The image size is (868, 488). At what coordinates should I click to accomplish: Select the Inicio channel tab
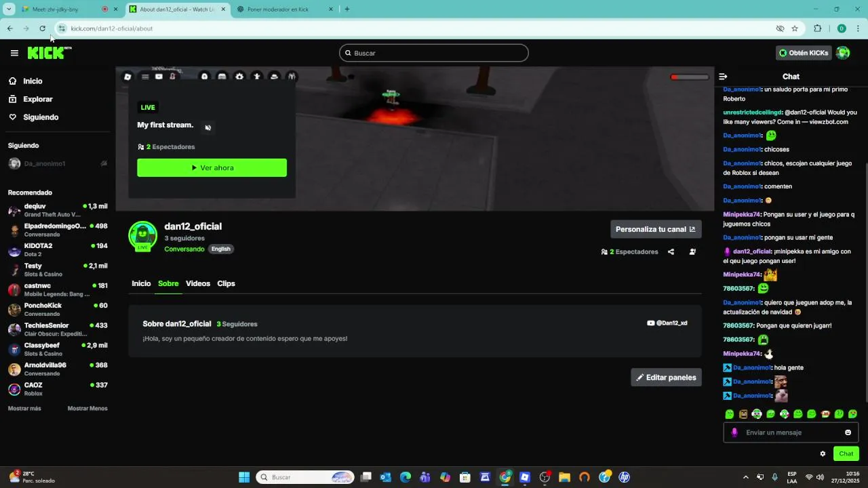[x=141, y=283]
